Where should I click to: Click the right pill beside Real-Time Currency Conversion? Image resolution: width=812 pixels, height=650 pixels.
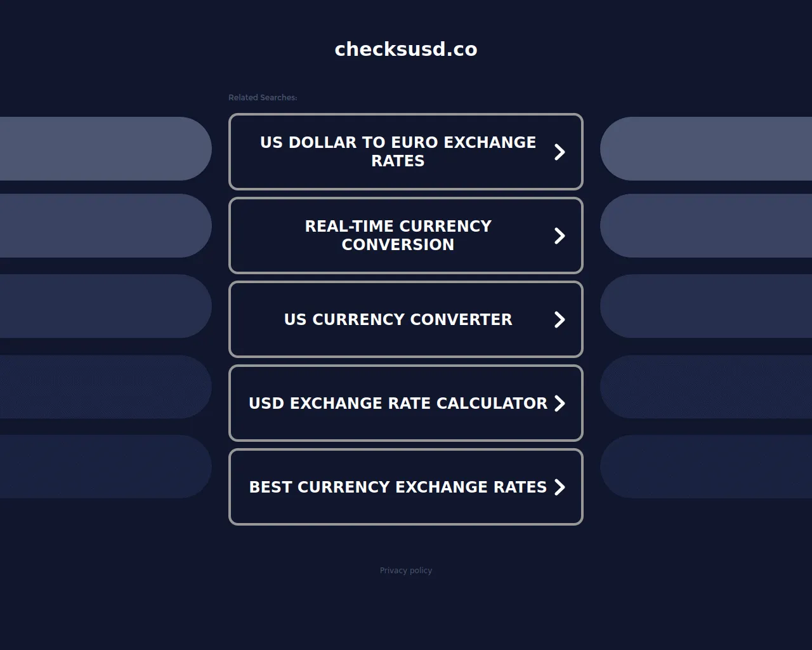point(706,226)
